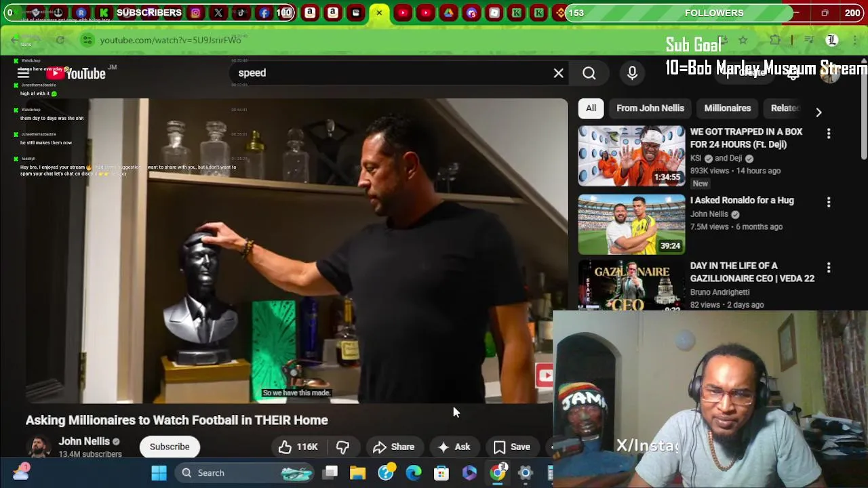The image size is (868, 488).
Task: Open the browser extensions puzzle icon
Action: 775,40
